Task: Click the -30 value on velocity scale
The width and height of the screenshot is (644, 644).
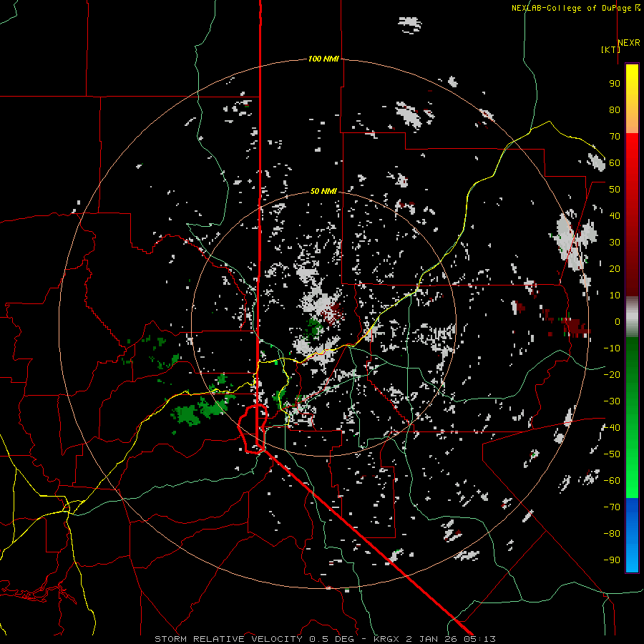Action: (612, 401)
